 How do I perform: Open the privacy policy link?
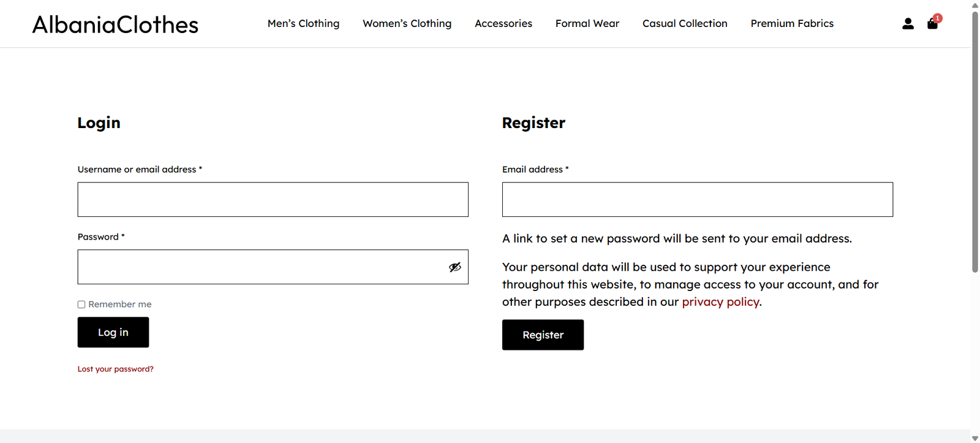click(720, 301)
